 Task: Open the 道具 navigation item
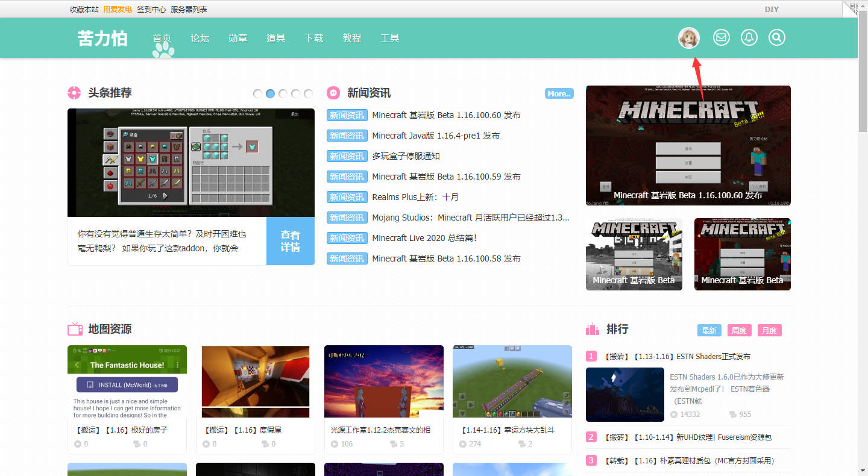pos(276,38)
